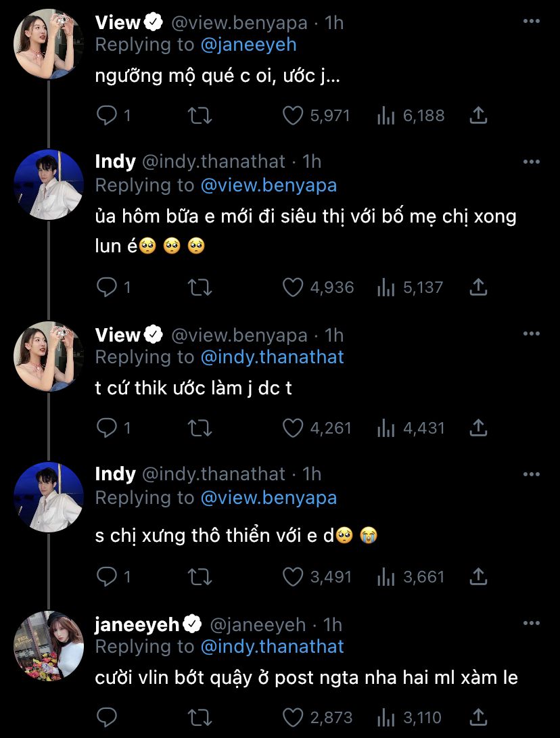Like Indy's tweet with 4,936 likes

click(x=293, y=288)
